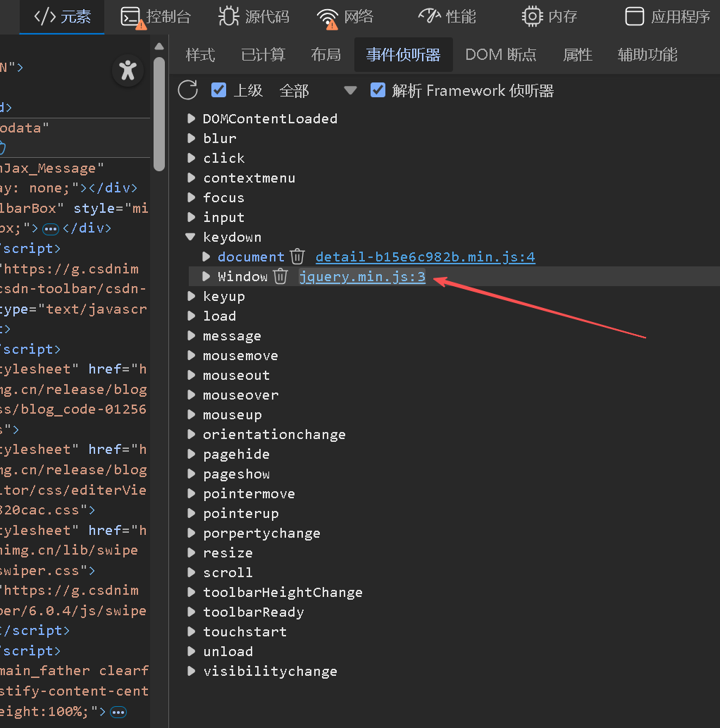Image resolution: width=720 pixels, height=728 pixels.
Task: Open the 属性 properties sub-tab
Action: click(578, 55)
